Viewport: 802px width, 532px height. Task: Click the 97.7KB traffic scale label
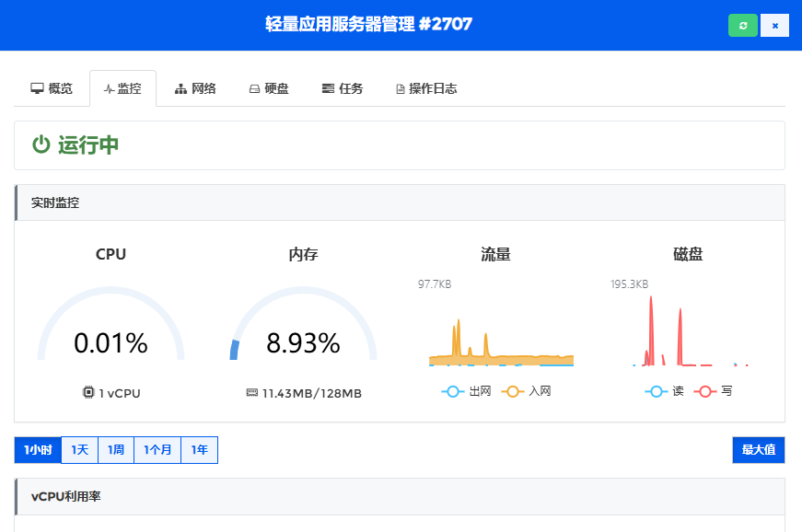[x=435, y=284]
